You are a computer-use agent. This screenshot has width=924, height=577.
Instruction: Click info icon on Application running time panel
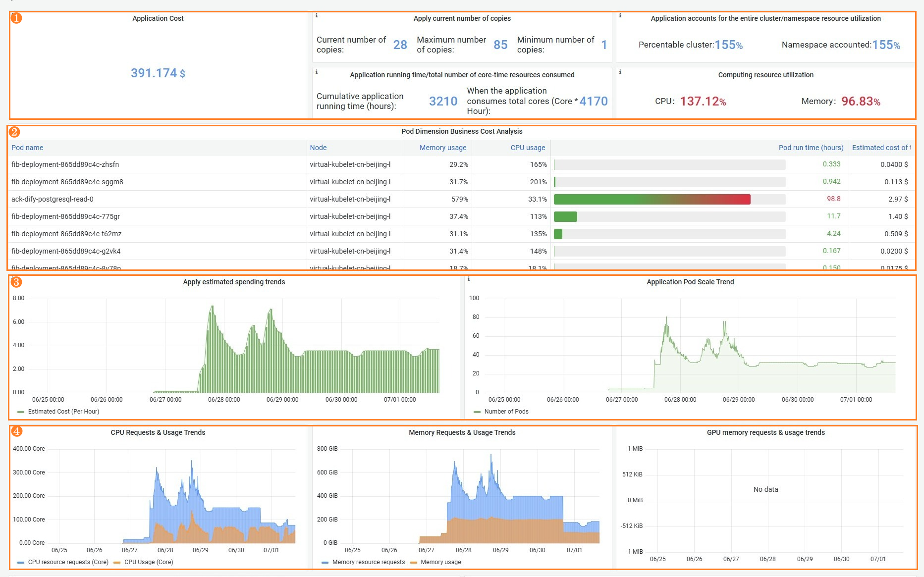(317, 72)
